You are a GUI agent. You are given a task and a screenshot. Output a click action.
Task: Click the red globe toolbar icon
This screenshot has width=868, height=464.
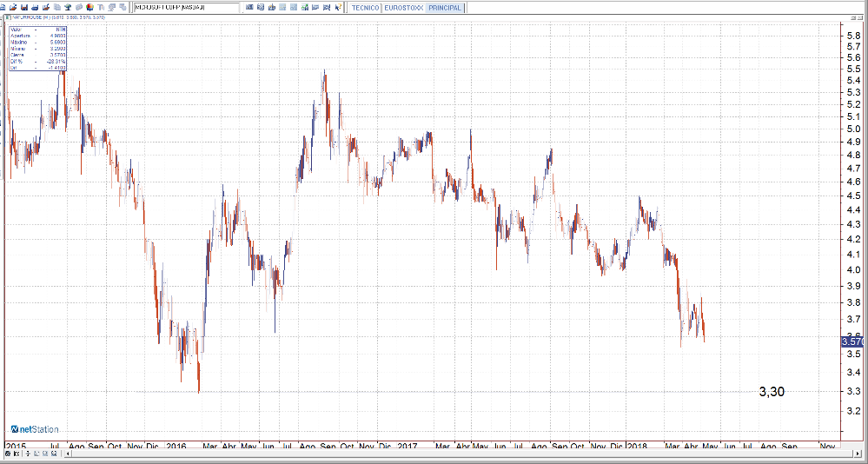click(89, 7)
